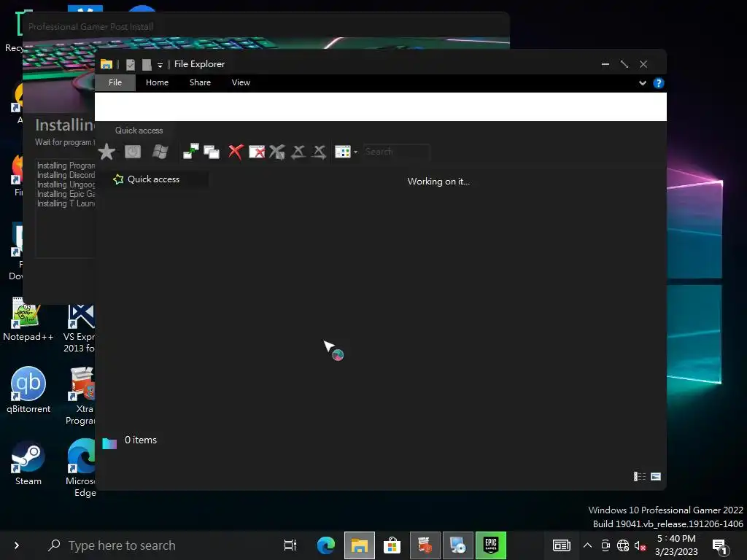The image size is (747, 560).
Task: Open qBittorrent desktop shortcut
Action: pos(28,390)
